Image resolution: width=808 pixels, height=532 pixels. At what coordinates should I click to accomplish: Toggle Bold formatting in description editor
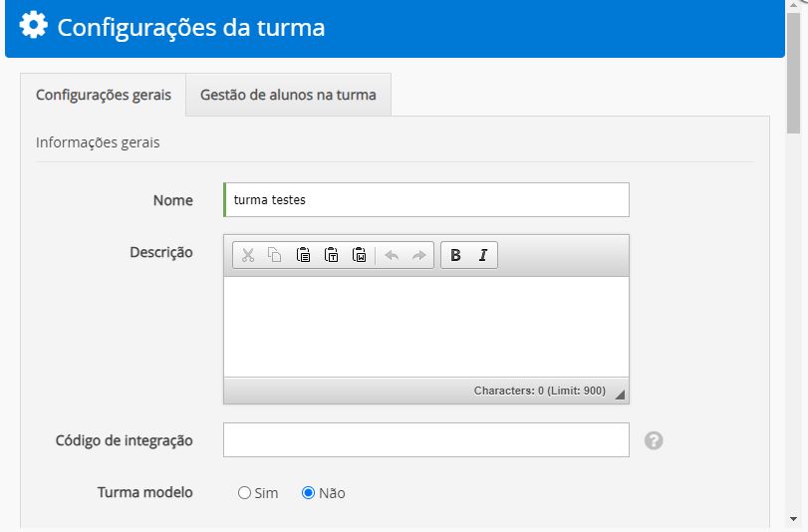455,255
